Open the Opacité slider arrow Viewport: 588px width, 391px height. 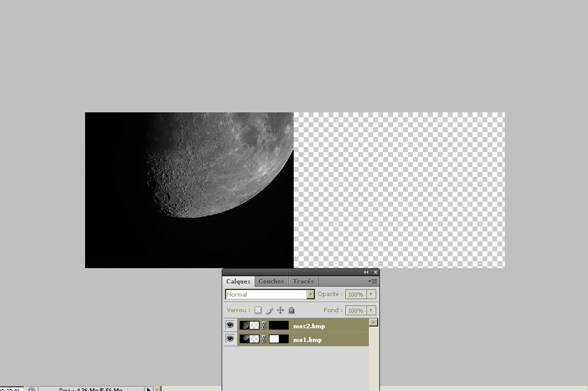coord(371,294)
